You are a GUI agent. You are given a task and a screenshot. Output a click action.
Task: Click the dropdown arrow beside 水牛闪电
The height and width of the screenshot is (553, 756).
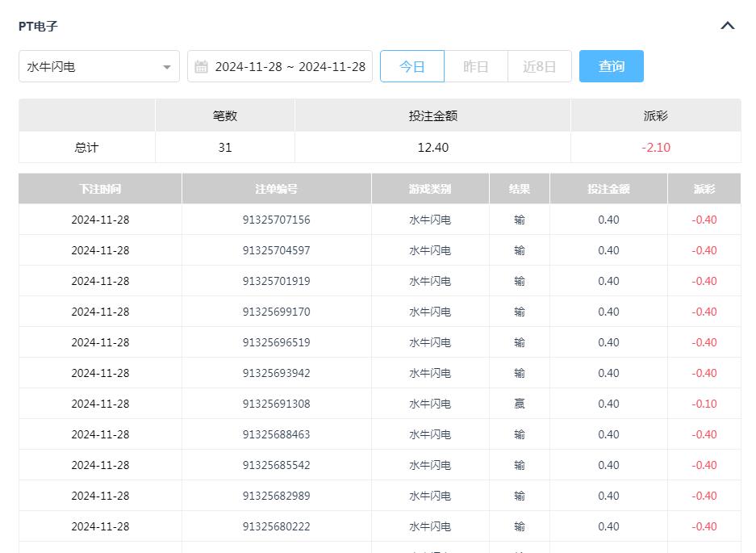[167, 66]
